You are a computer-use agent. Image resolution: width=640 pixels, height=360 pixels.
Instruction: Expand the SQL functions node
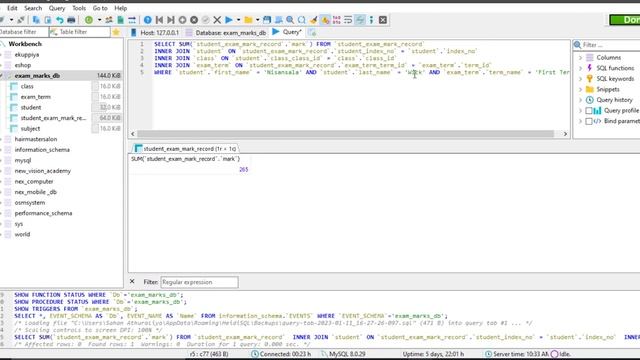coord(580,68)
